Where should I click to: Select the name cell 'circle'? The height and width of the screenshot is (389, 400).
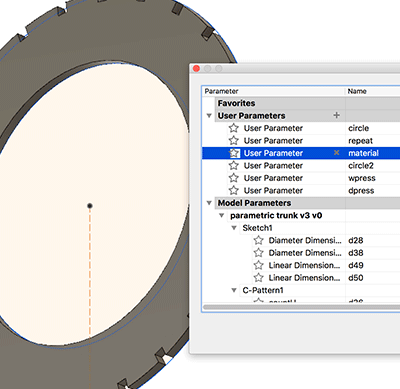tap(359, 128)
